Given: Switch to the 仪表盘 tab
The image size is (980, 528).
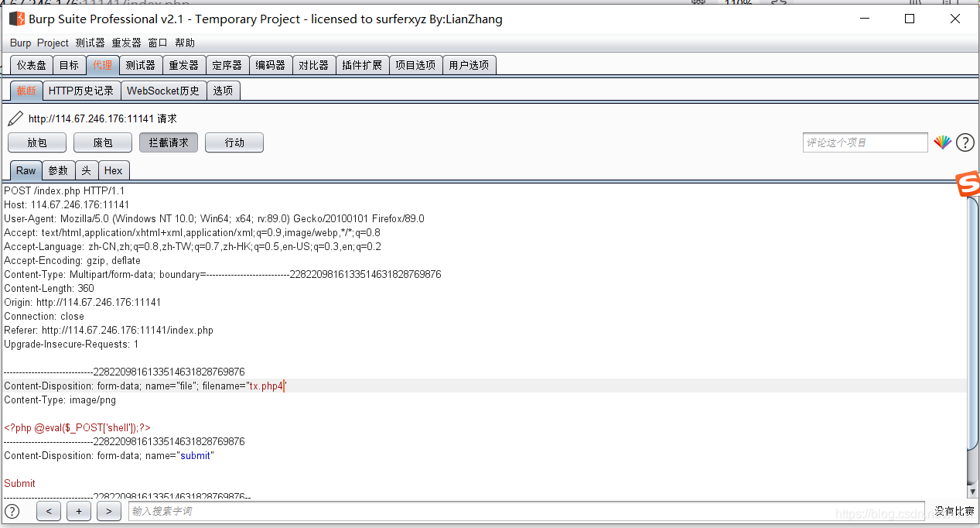Looking at the screenshot, I should click(32, 66).
